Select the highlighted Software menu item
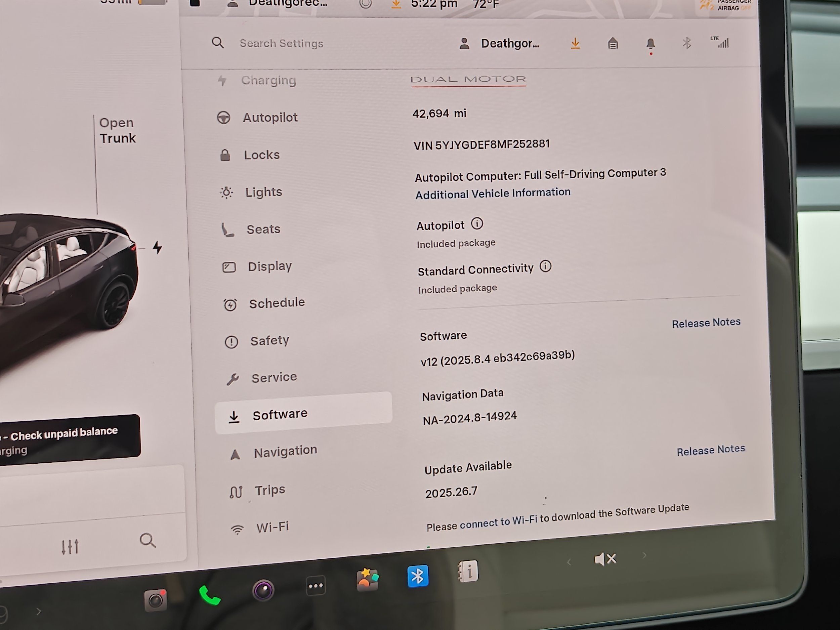840x630 pixels. click(x=303, y=413)
